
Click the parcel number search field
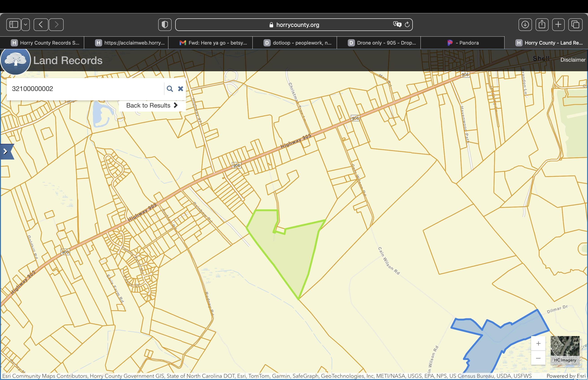(85, 89)
